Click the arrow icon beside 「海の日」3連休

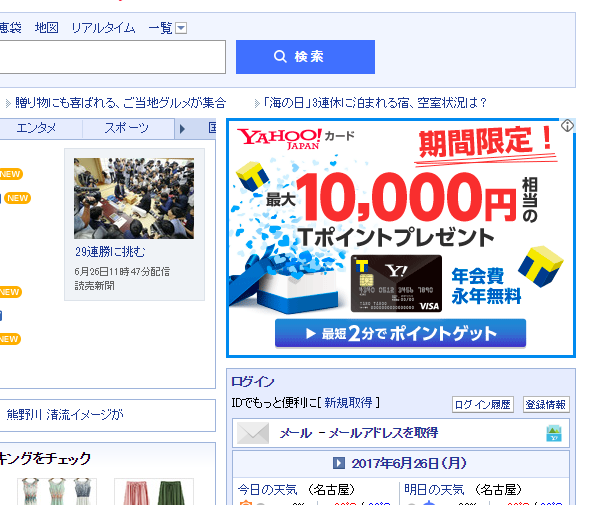coord(257,103)
